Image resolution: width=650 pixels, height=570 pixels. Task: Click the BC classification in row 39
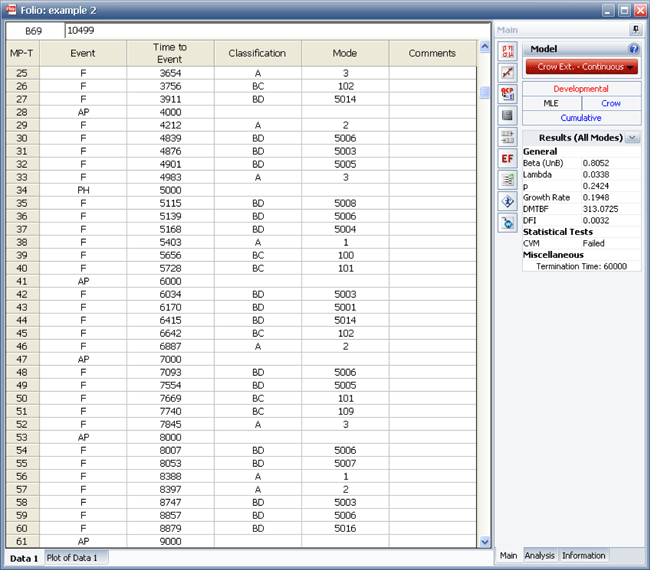257,255
